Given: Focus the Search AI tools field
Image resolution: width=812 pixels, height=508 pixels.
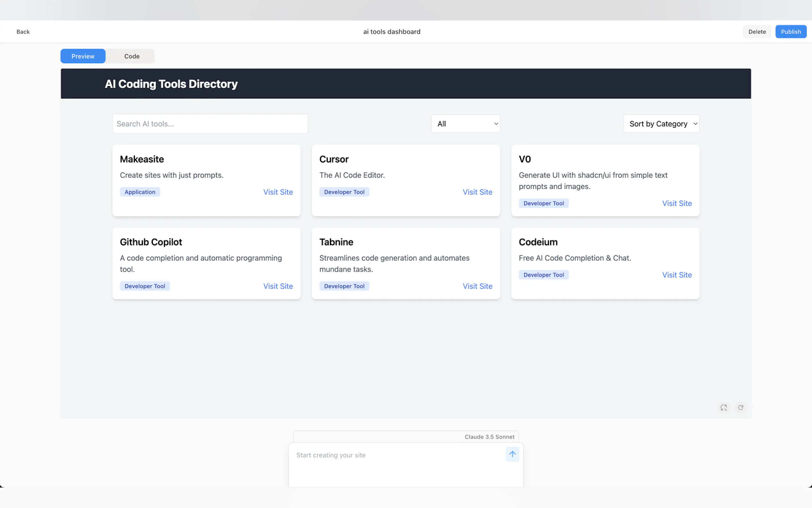Looking at the screenshot, I should point(210,123).
